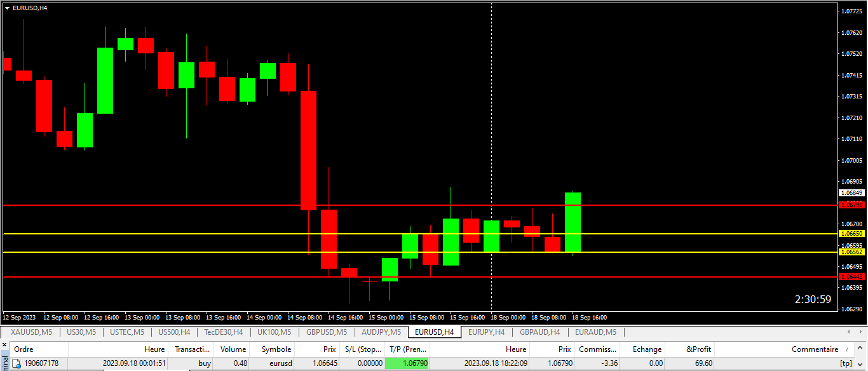Viewport: 868px width, 371px height.
Task: Click the 18 Sep 16:00 green candle
Action: (573, 222)
